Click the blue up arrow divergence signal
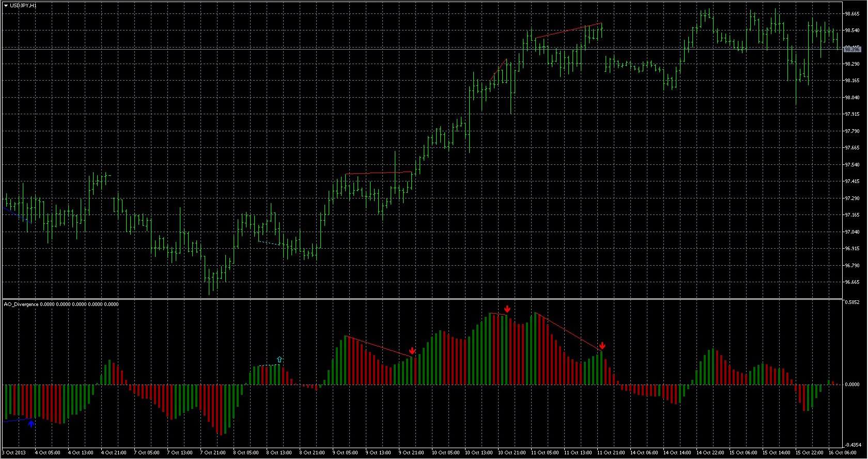The image size is (868, 459). [x=31, y=424]
